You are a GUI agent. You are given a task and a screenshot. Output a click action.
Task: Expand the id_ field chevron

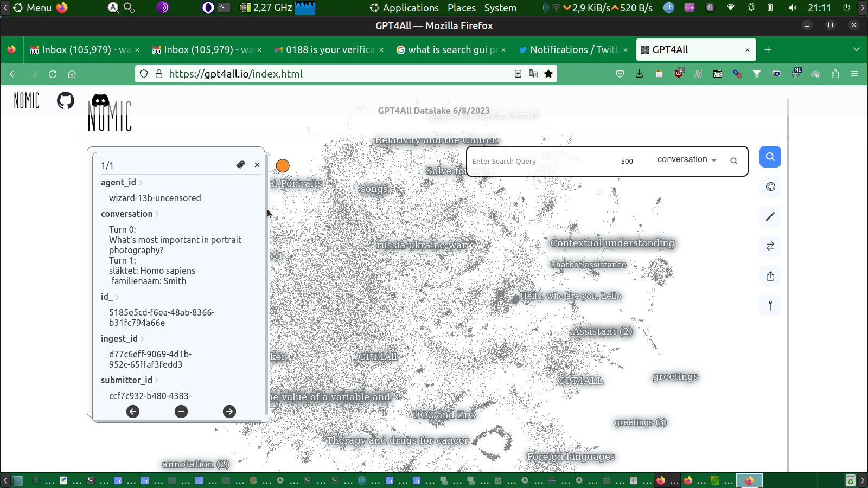(117, 297)
